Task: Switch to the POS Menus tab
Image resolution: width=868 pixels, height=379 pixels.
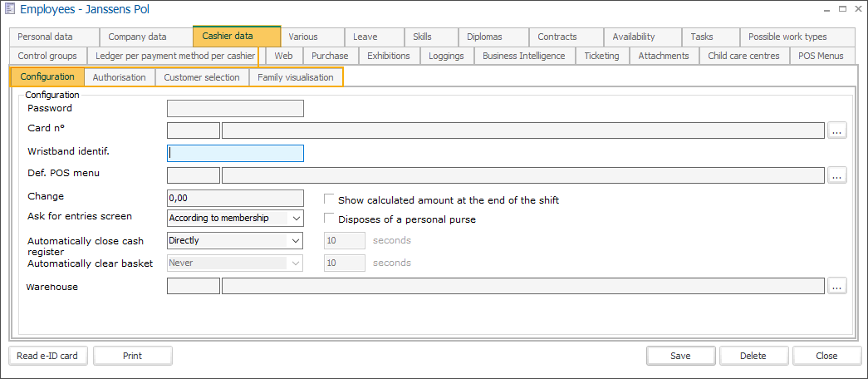Action: point(822,56)
